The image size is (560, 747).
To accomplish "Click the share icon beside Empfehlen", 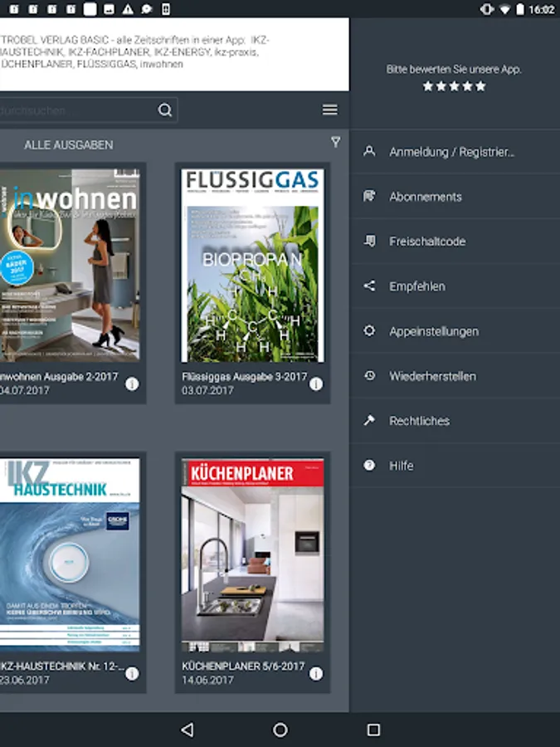I will [369, 286].
